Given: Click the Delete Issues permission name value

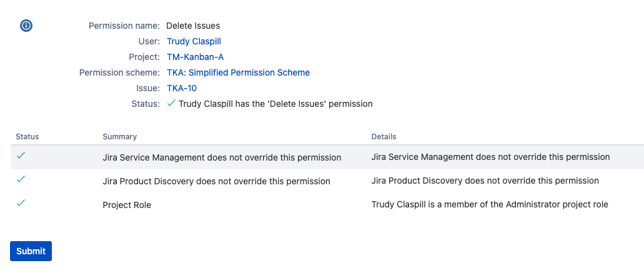Looking at the screenshot, I should pos(193,26).
